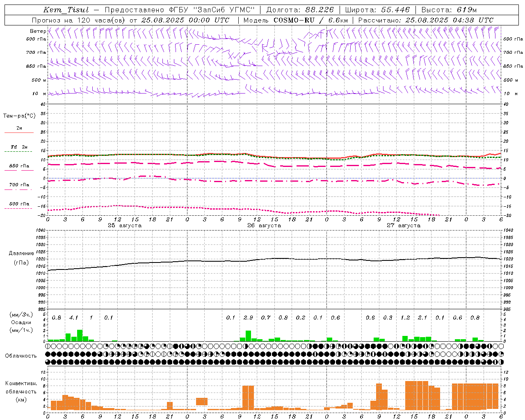Click the 4.1 three-hour precipitation value
Screen dimensions: 525x420
pos(74,317)
